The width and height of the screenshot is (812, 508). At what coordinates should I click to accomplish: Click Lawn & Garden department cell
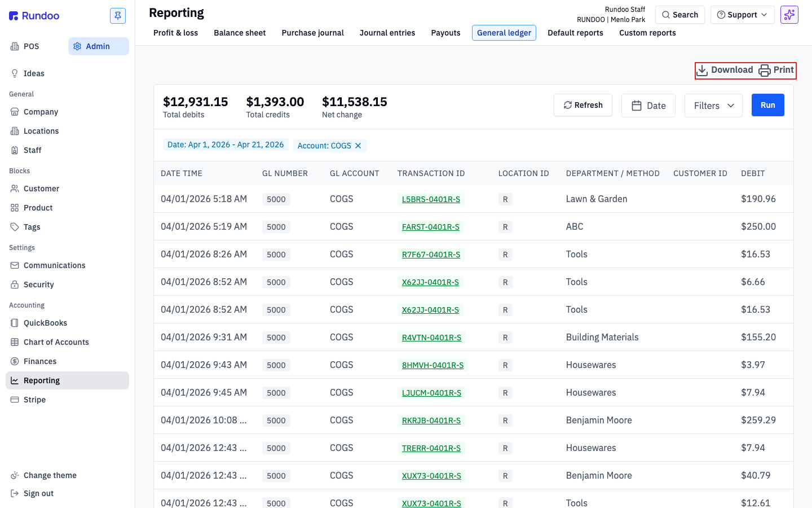pos(597,199)
